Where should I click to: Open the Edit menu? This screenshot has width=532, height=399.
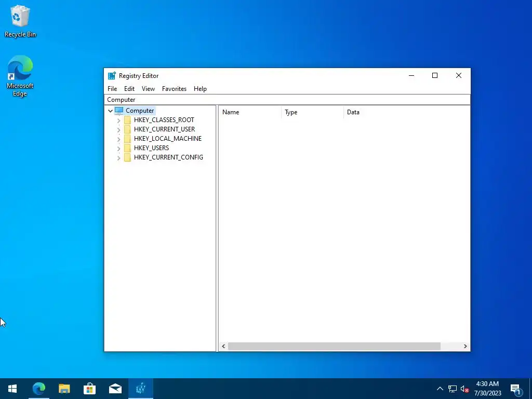coord(129,89)
